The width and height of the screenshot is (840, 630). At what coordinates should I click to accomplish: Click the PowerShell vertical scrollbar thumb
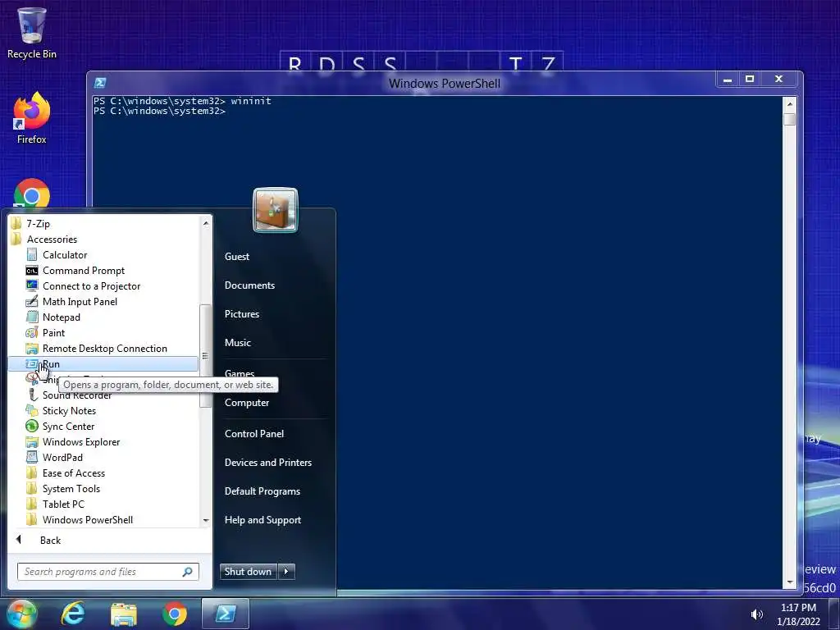[789, 119]
